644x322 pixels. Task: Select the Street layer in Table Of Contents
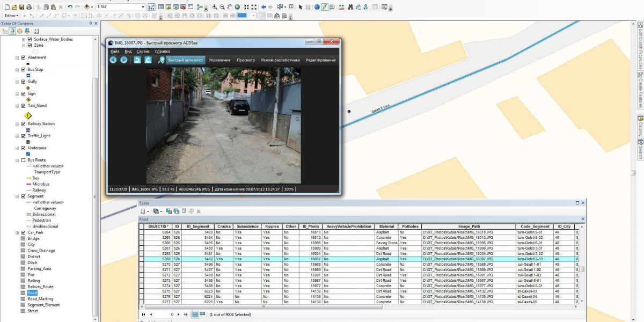(33, 311)
